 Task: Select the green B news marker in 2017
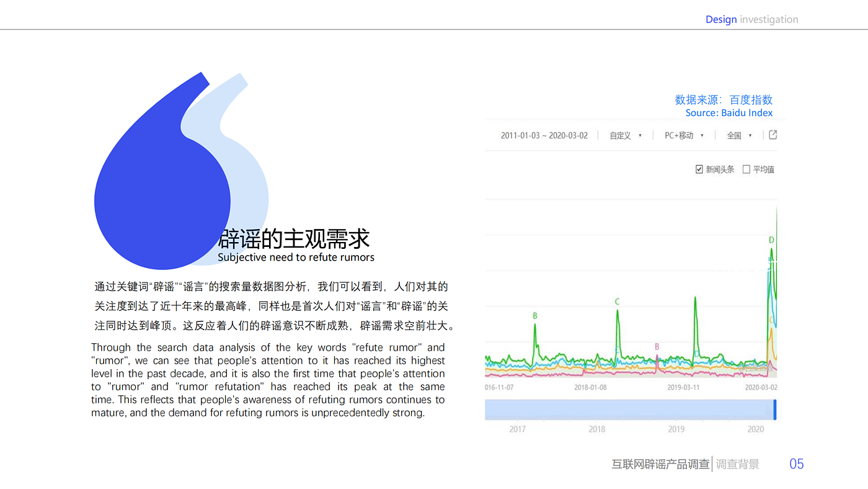pyautogui.click(x=535, y=316)
